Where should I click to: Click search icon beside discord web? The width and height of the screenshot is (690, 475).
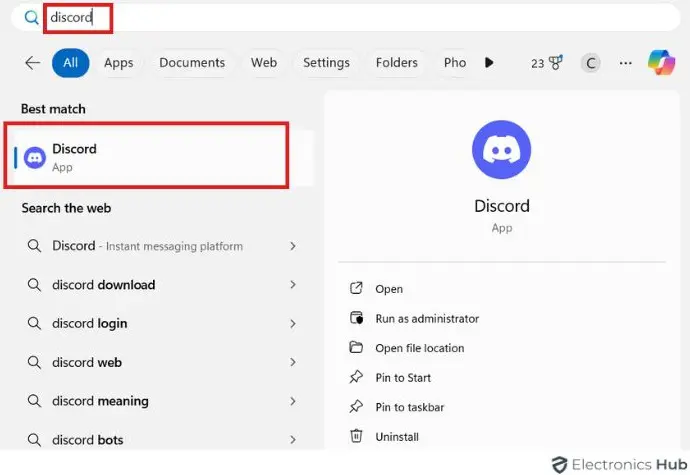point(34,362)
